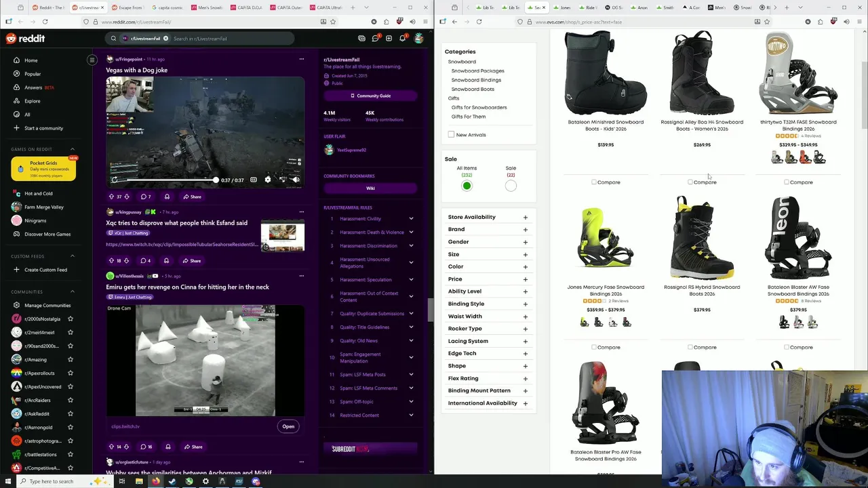Reload the evo.com page in right browser

coord(479,22)
